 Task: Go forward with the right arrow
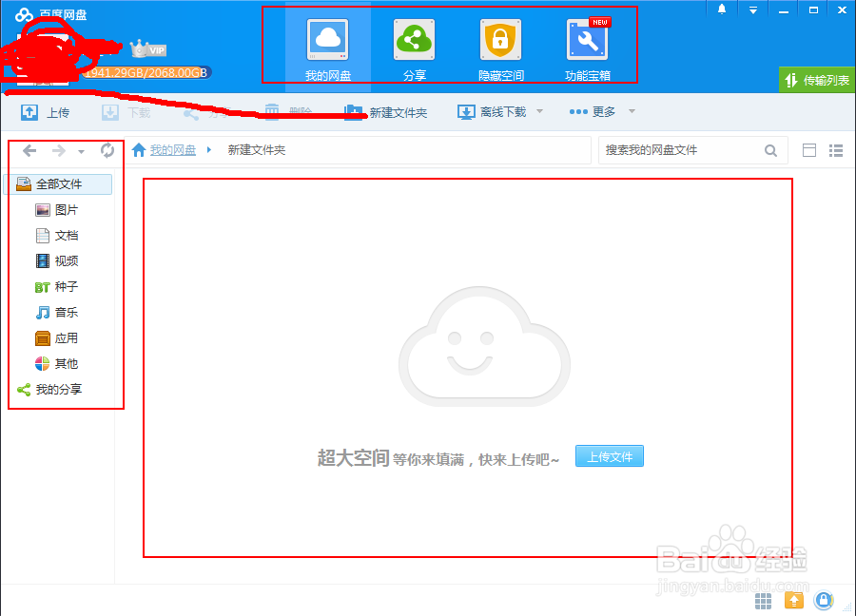click(x=58, y=150)
